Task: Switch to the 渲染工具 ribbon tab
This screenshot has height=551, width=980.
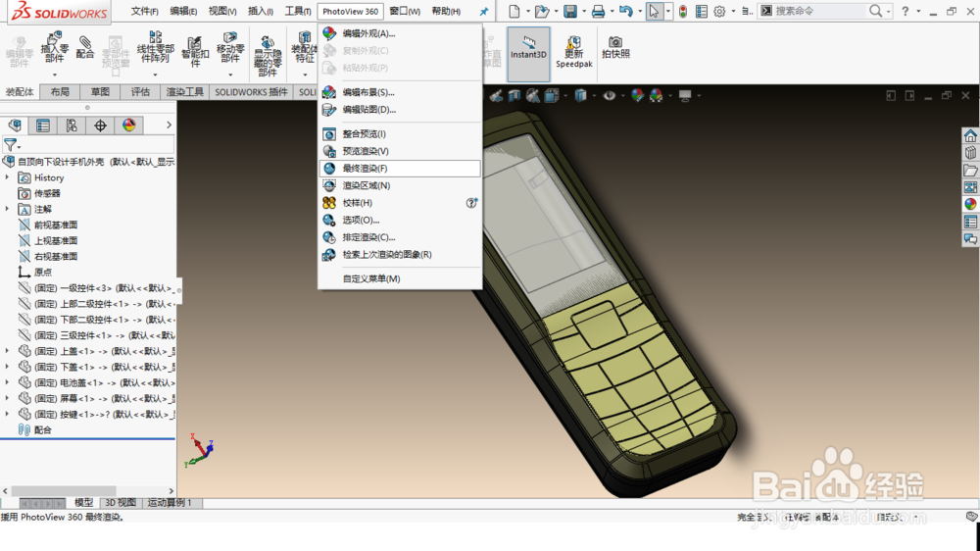Action: [184, 92]
